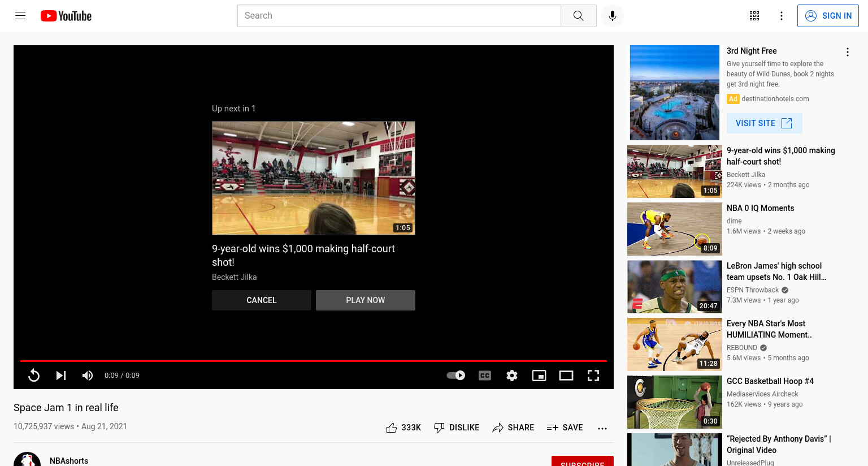Open LeBron James high school thumbnail

[x=675, y=287]
